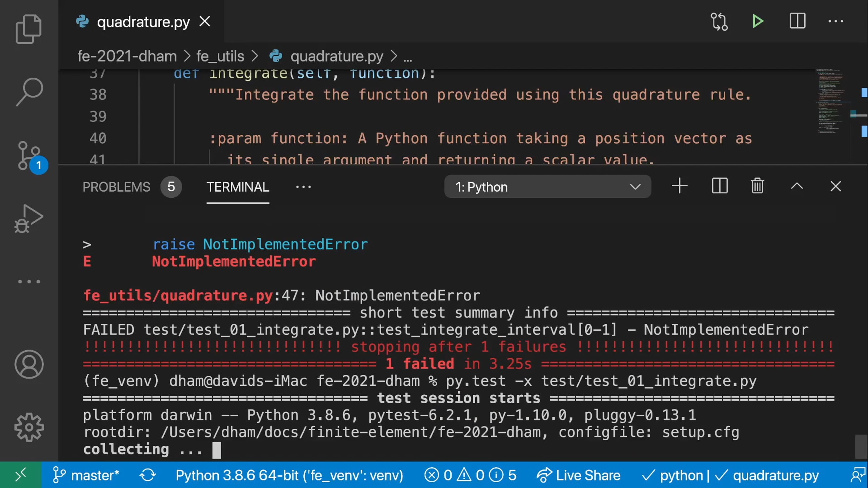Click the master branch status item
This screenshot has height=488, width=868.
point(86,475)
